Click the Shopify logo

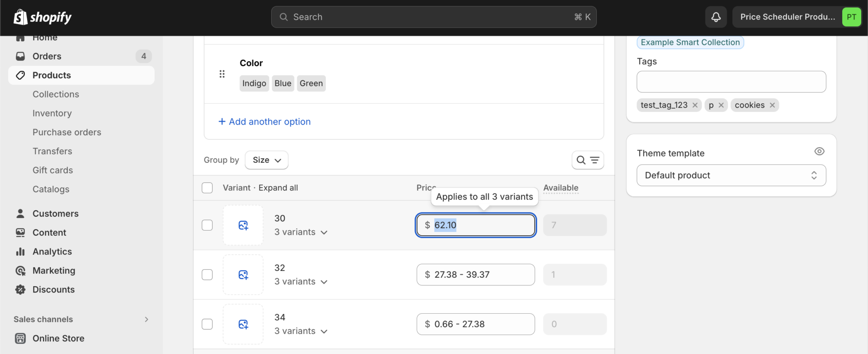click(42, 17)
